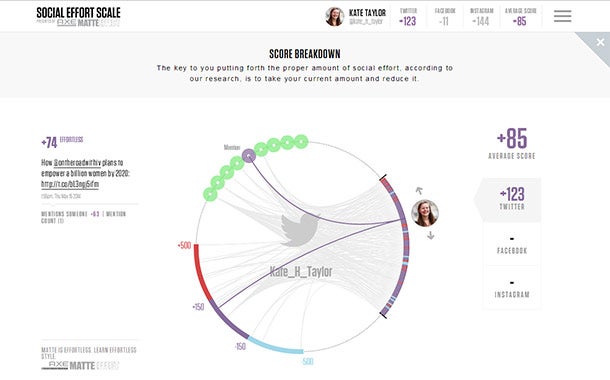Viewport: 610px width, 380px height.
Task: Close the Score Breakdown banner
Action: click(600, 42)
